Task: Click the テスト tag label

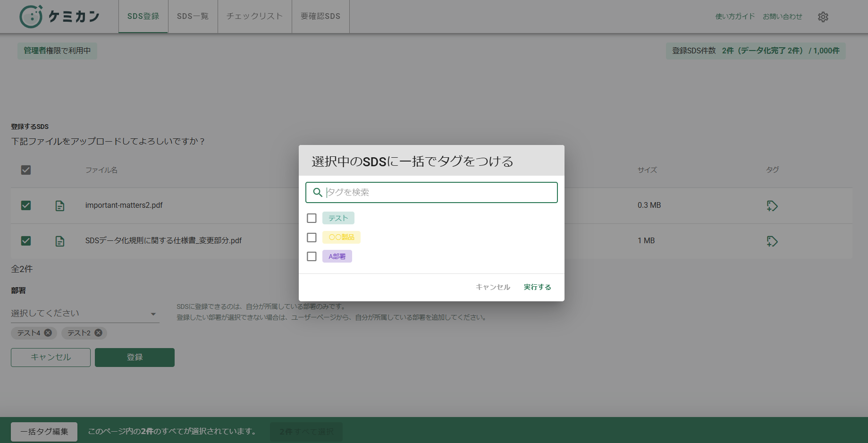Action: (338, 218)
